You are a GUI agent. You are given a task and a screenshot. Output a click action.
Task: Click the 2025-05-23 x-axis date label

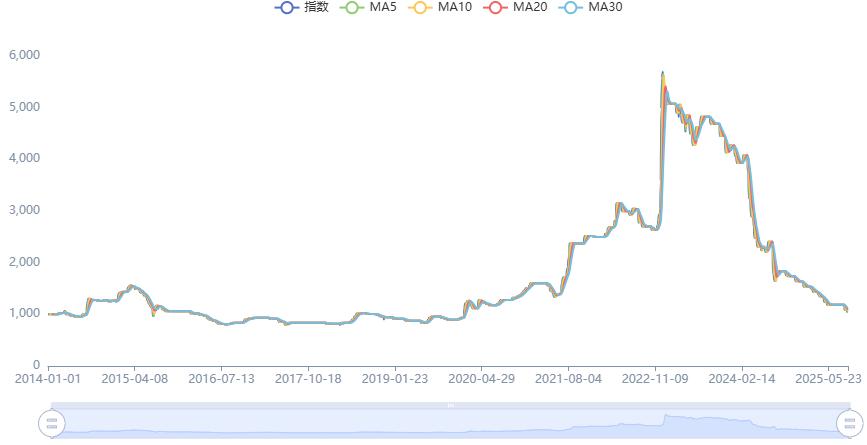[826, 380]
